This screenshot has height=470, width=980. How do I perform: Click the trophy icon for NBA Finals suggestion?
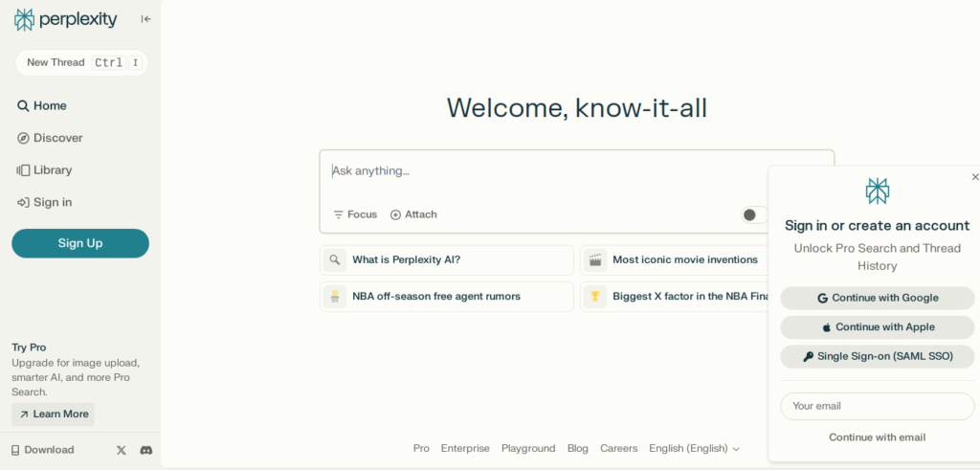595,297
